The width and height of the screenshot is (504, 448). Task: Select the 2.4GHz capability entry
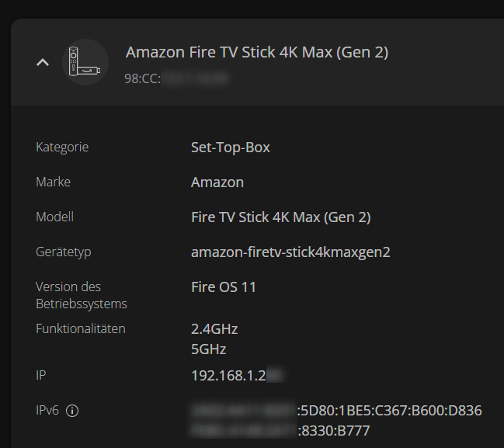coord(214,329)
